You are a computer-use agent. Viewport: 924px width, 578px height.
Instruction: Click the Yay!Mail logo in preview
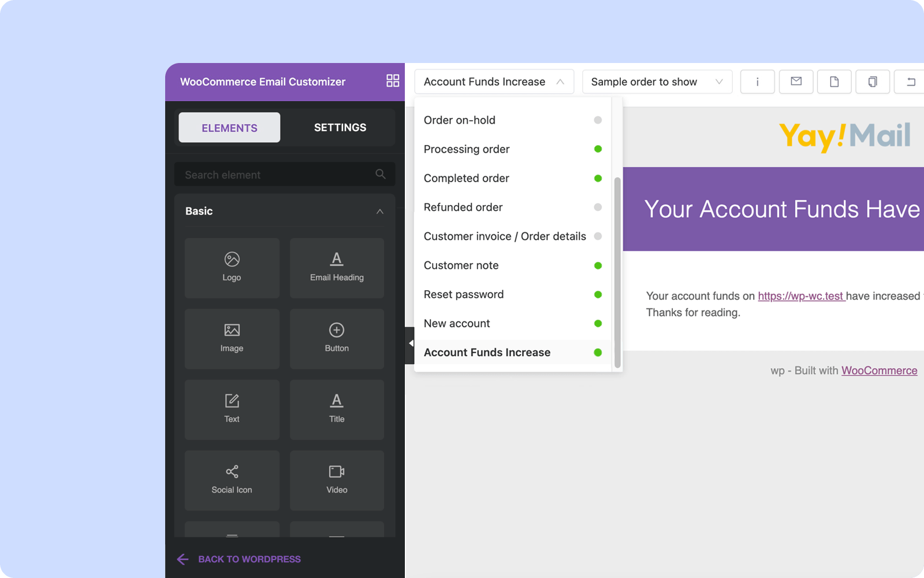pos(845,137)
